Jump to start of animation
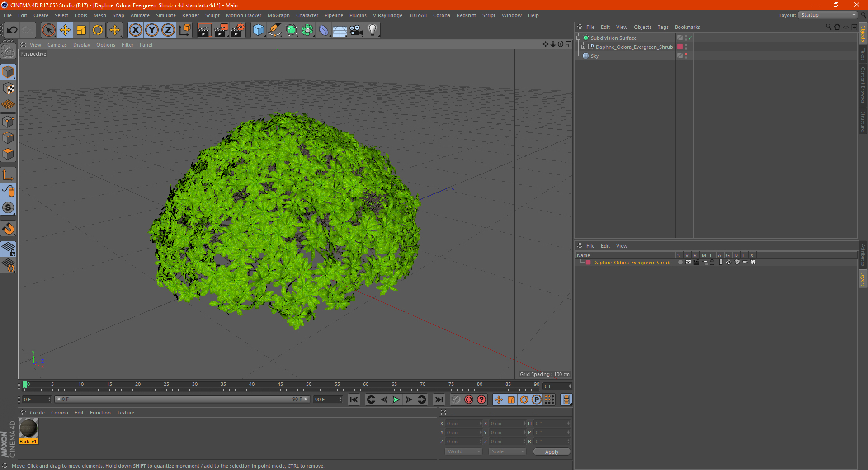 click(354, 399)
